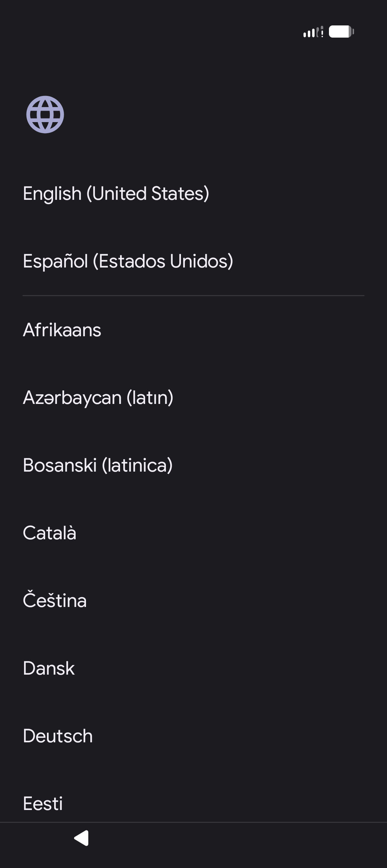This screenshot has width=387, height=868.
Task: Select Deutsch from language list
Action: 58,736
